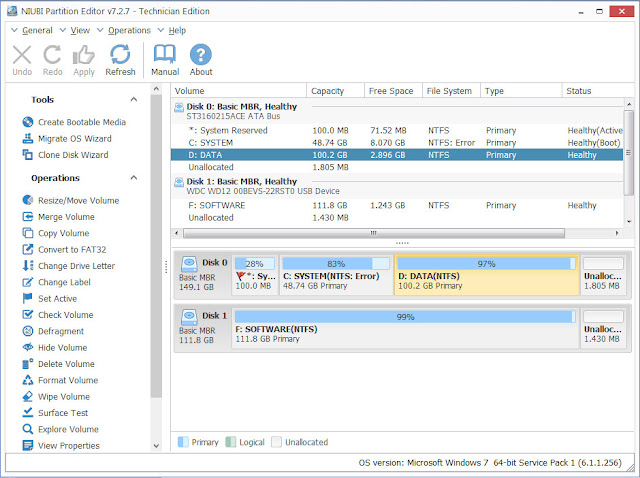Start the Migrate OS Wizard

pyautogui.click(x=67, y=138)
